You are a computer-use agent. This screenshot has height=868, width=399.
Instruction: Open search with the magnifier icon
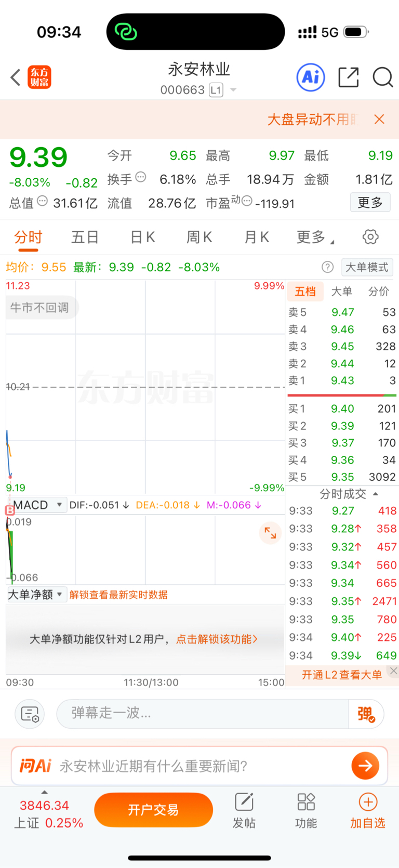point(383,77)
